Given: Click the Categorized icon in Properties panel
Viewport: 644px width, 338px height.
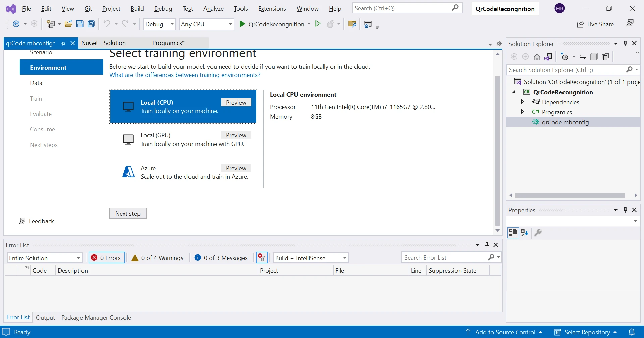Looking at the screenshot, I should pyautogui.click(x=513, y=233).
